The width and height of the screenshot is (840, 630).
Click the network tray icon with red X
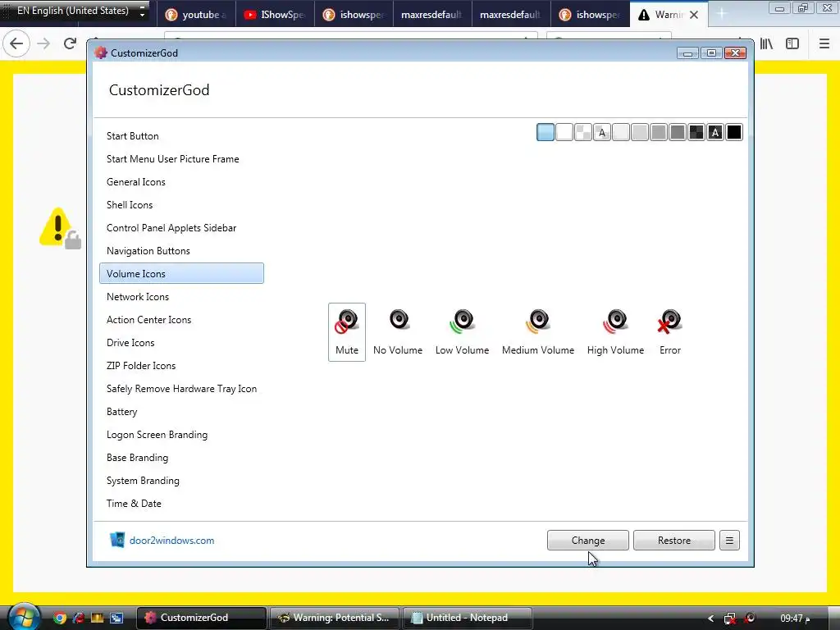click(729, 619)
